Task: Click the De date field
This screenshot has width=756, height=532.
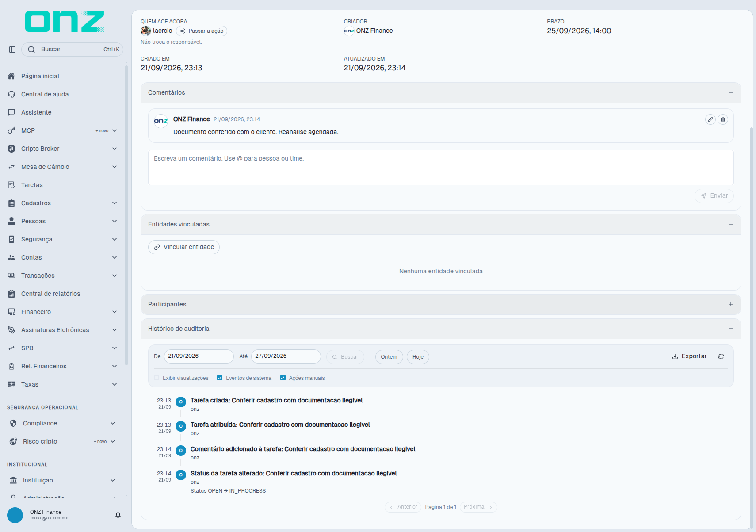Action: click(199, 356)
